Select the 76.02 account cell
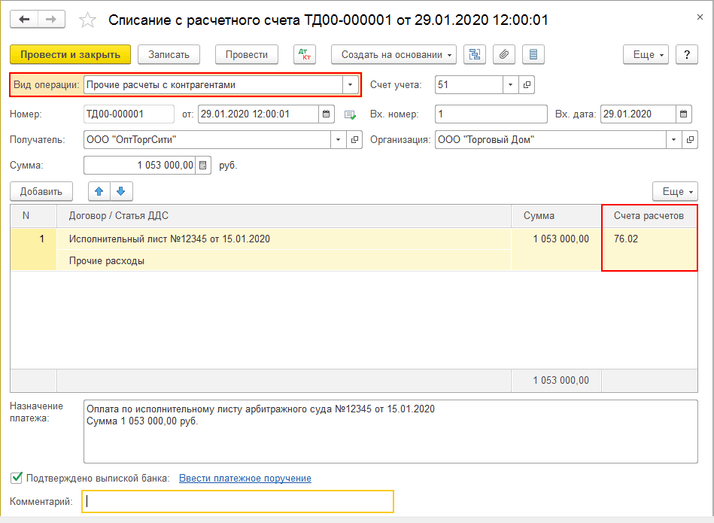Viewport: 714px width, 523px height. click(648, 239)
